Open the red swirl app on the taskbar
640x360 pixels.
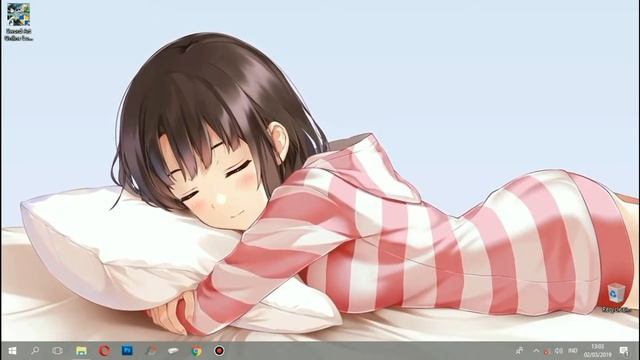pyautogui.click(x=104, y=351)
